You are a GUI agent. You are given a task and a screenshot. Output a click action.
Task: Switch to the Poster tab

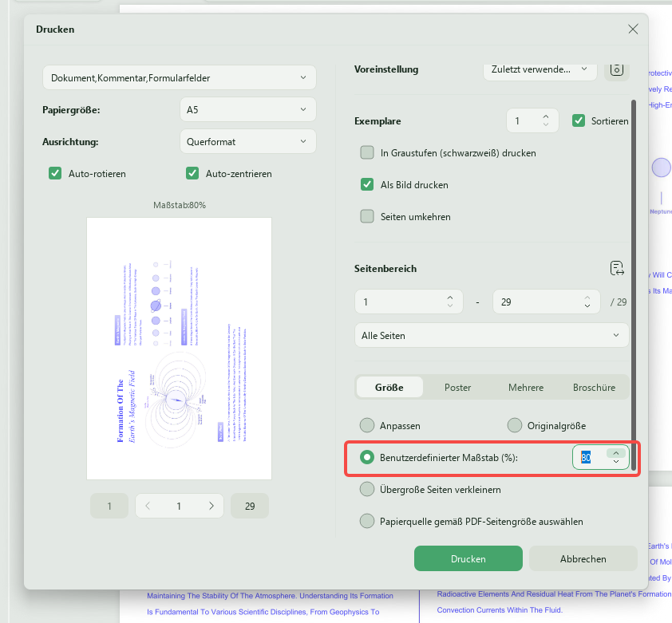point(457,388)
